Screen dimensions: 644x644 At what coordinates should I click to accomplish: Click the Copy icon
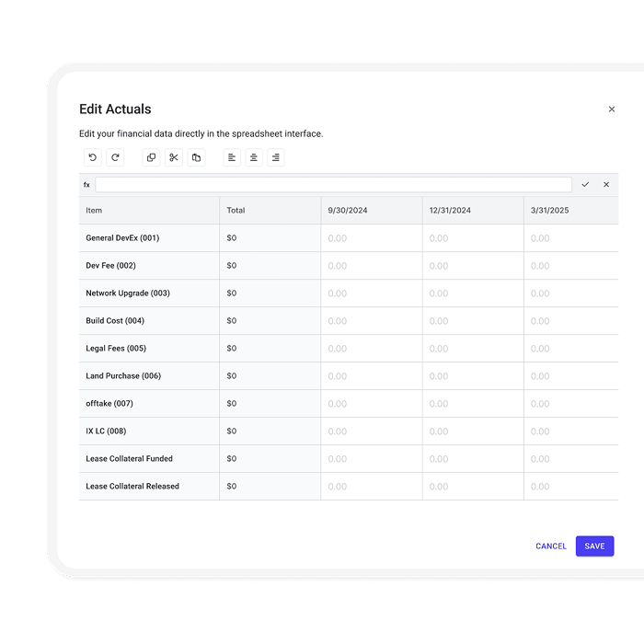coord(151,157)
